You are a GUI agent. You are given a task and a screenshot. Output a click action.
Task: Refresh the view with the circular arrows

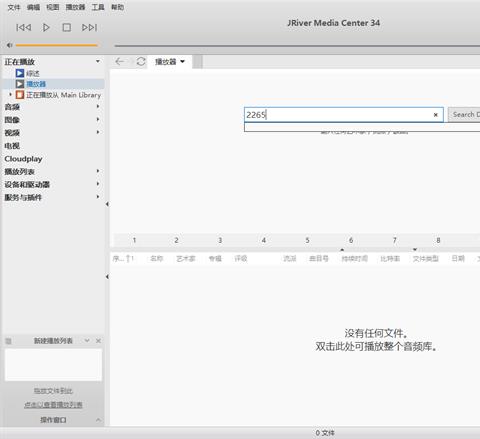[x=141, y=61]
